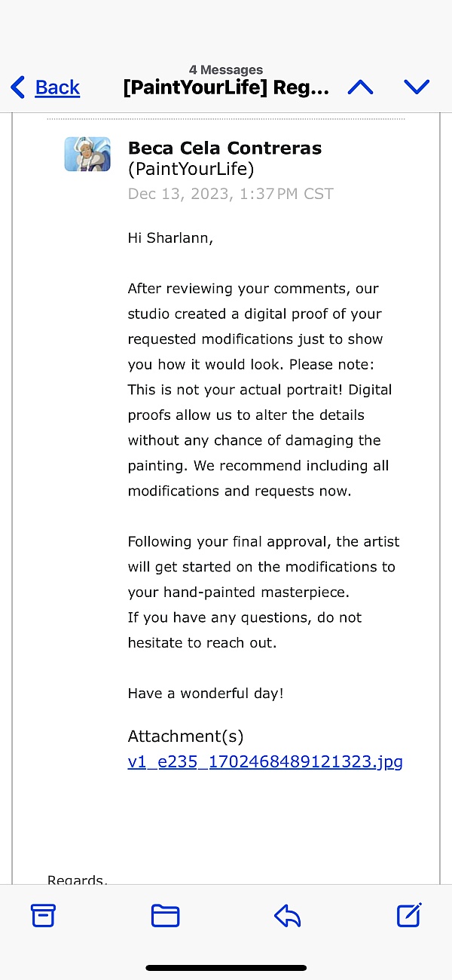The height and width of the screenshot is (980, 452).
Task: Move the message with the folder icon
Action: pyautogui.click(x=165, y=915)
